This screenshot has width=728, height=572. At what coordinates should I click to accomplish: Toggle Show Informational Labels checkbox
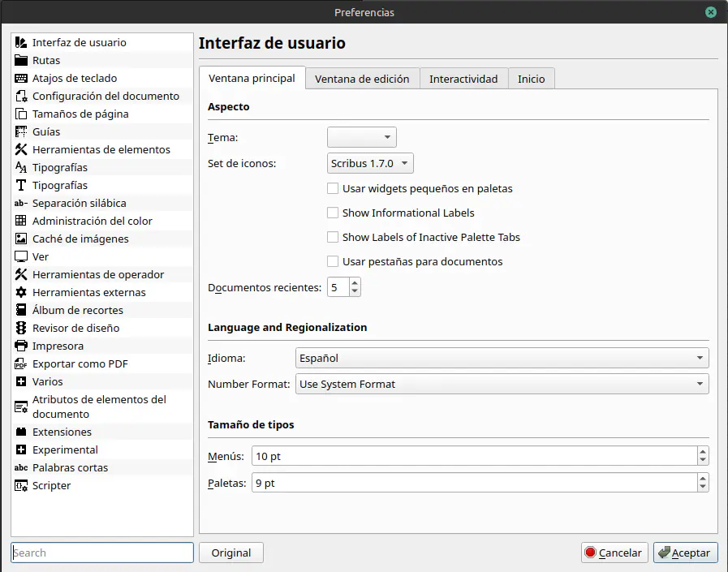tap(333, 213)
